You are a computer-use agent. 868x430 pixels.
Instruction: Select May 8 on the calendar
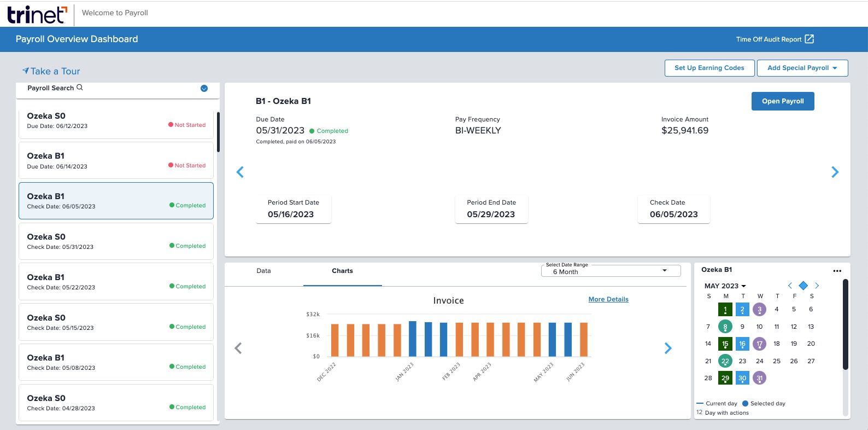tap(725, 327)
